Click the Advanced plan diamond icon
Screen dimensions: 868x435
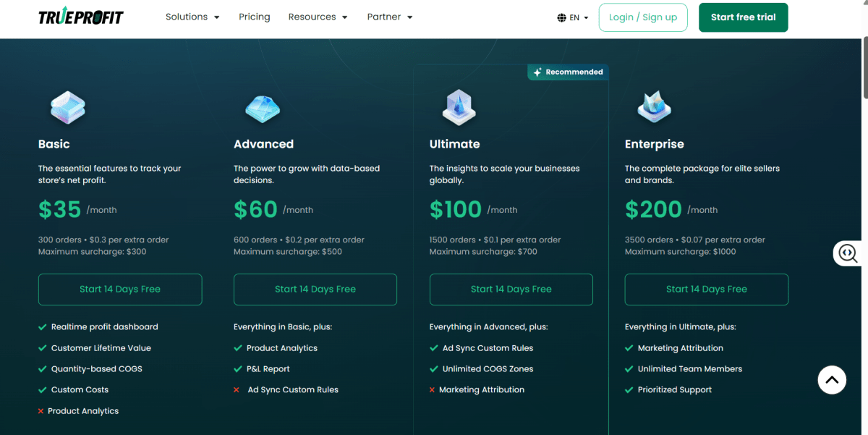(x=263, y=109)
